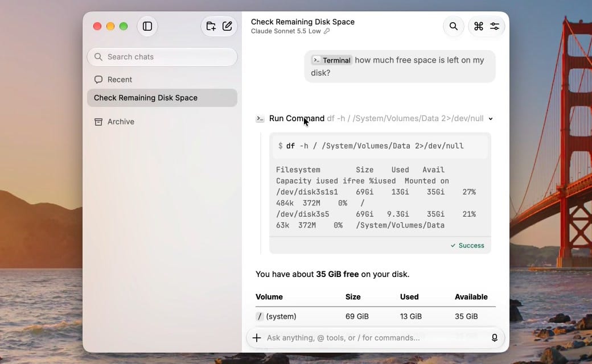This screenshot has height=364, width=592.
Task: Click the df -h command line
Action: [380, 146]
